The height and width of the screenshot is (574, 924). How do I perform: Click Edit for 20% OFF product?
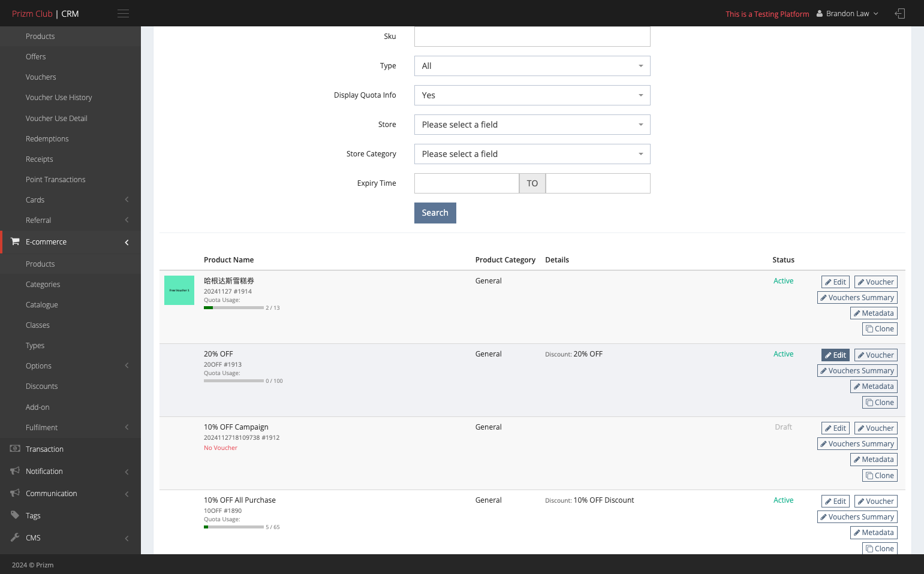pos(835,355)
